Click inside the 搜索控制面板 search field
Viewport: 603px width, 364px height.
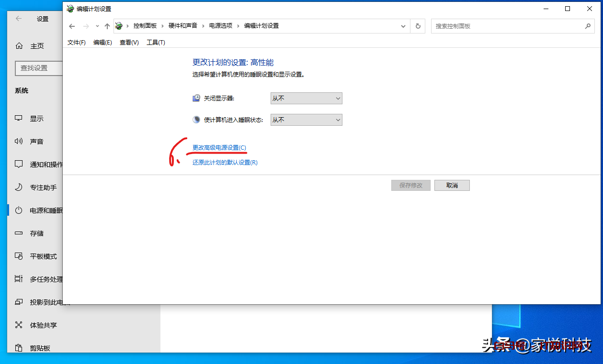[x=503, y=26]
